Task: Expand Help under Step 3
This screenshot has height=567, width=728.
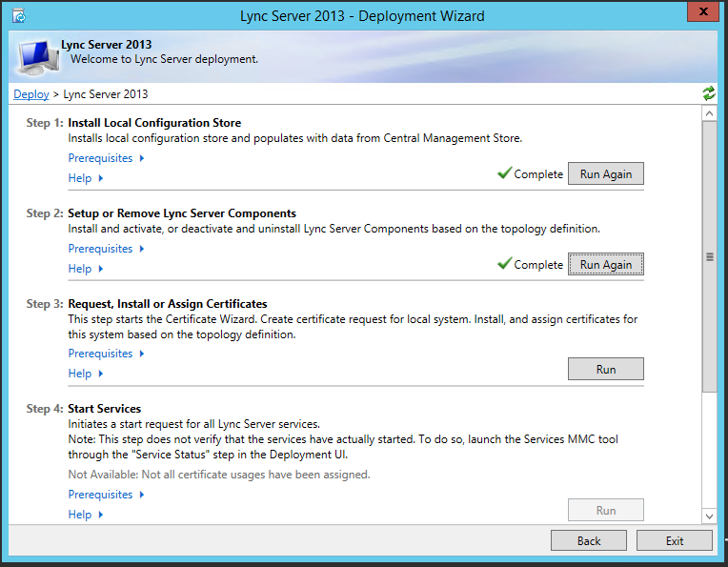Action: point(86,374)
